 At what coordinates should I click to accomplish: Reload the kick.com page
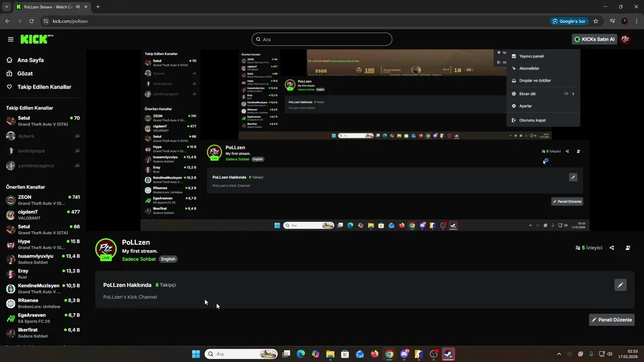tap(31, 21)
